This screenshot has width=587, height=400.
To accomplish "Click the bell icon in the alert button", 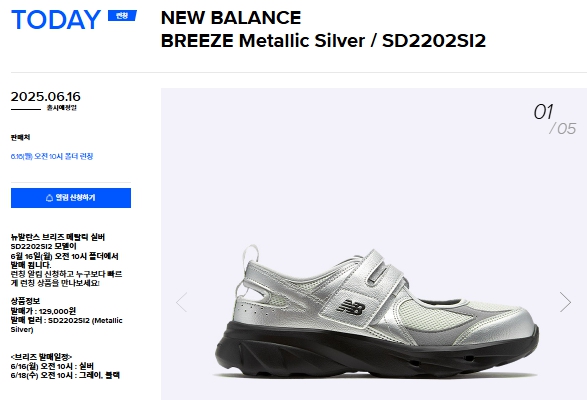I will 49,198.
